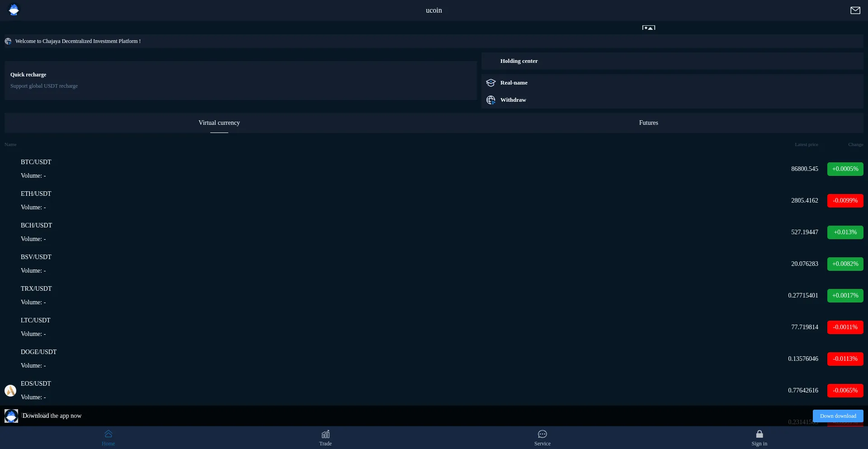Click the broken banner image placeholder
868x449 pixels.
point(648,28)
